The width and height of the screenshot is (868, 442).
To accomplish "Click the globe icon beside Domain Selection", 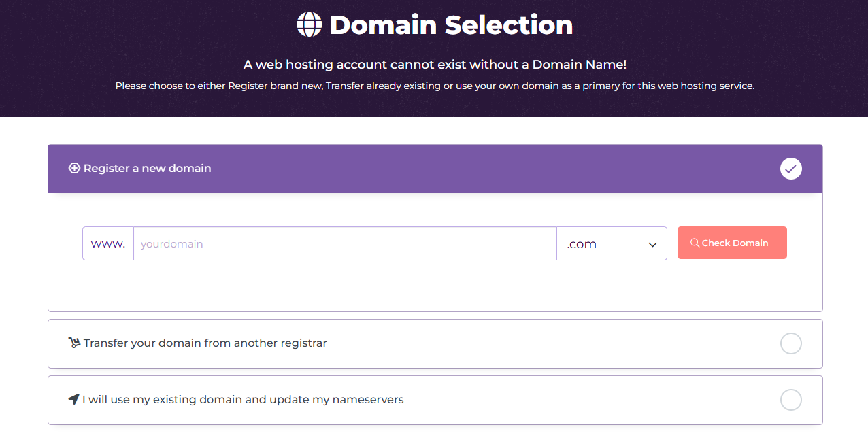I will click(309, 24).
